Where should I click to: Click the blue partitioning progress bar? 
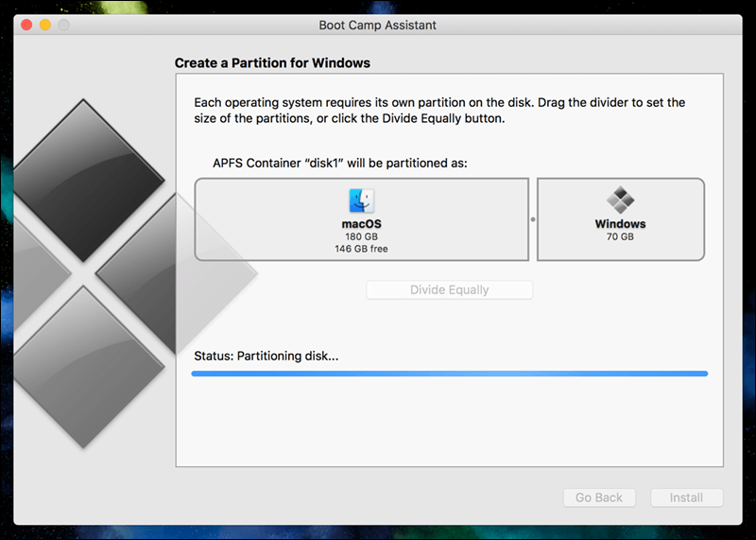pos(449,374)
